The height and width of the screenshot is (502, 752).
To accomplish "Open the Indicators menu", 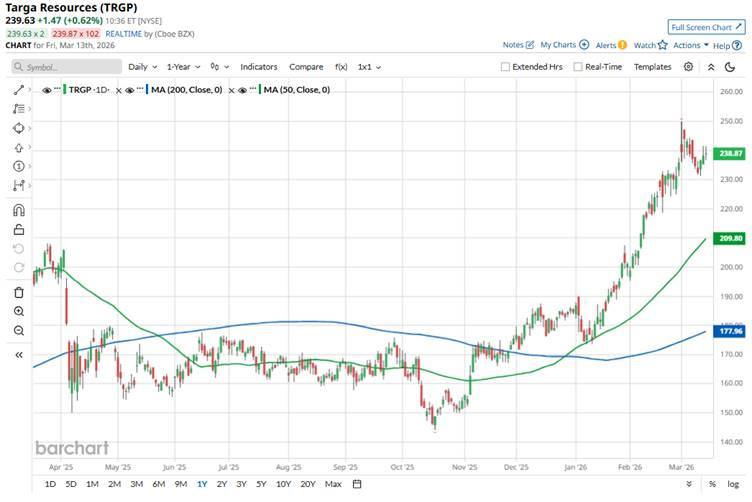I will pos(258,67).
